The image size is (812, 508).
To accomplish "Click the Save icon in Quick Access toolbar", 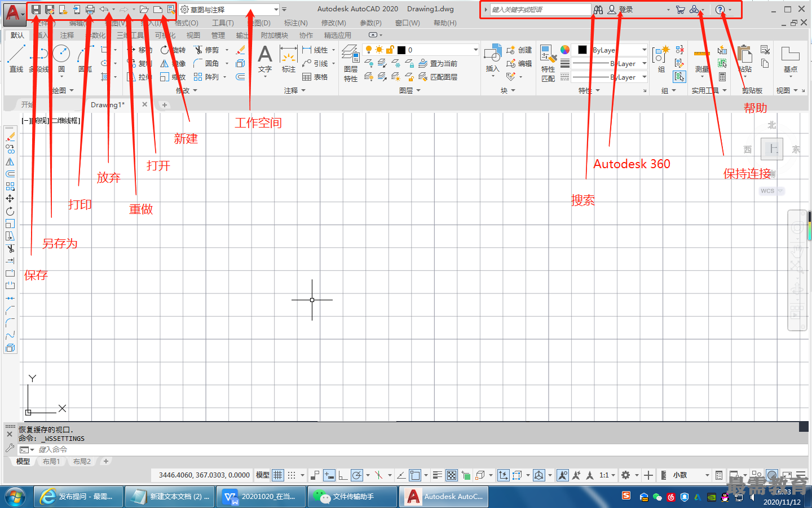I will (36, 10).
